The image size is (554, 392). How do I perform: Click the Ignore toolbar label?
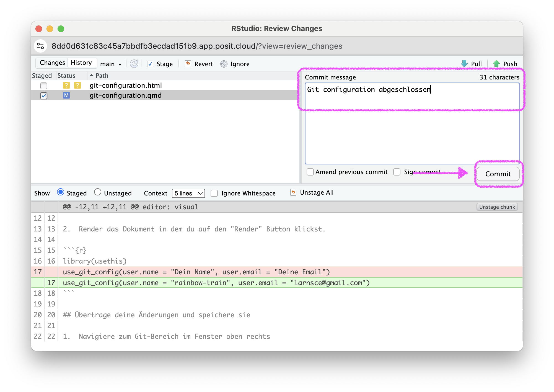(240, 64)
